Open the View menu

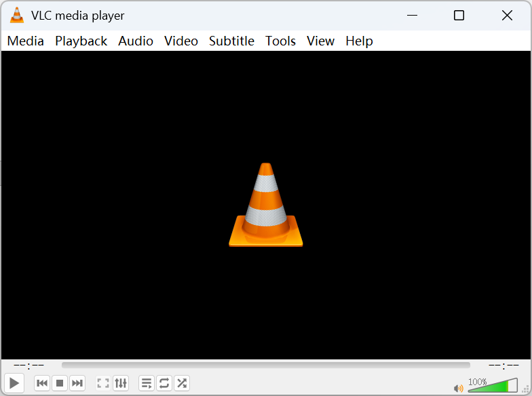[320, 41]
